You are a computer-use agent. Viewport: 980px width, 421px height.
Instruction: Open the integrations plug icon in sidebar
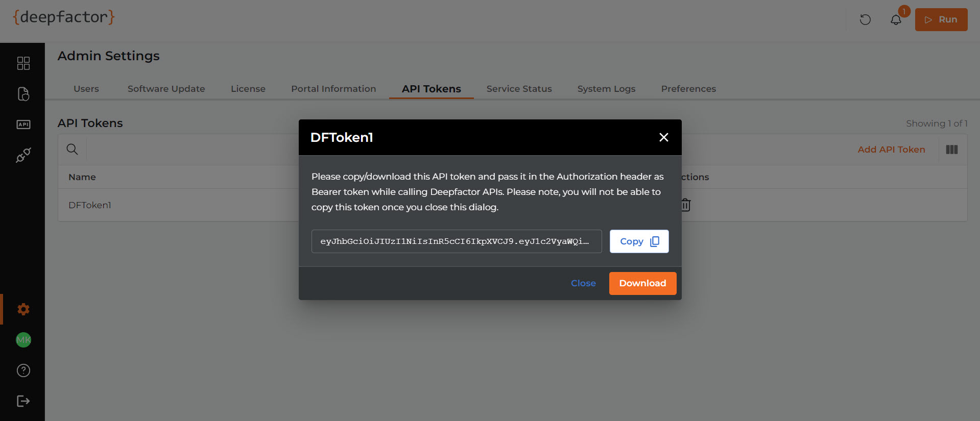tap(23, 155)
